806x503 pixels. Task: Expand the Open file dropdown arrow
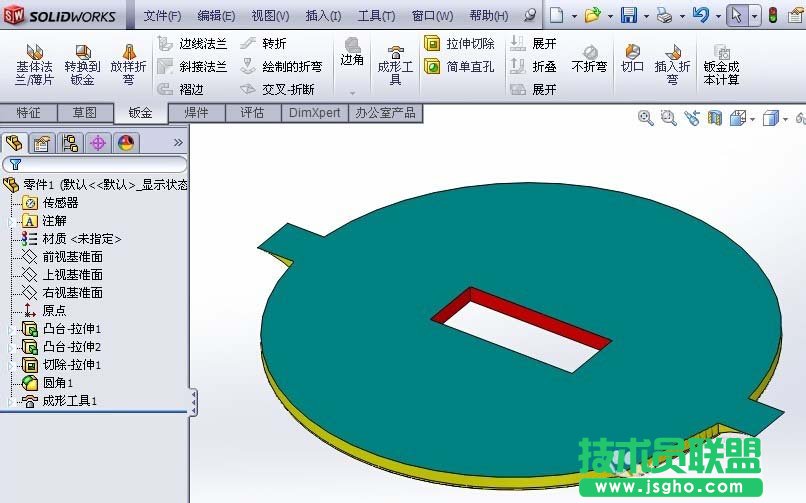point(610,16)
